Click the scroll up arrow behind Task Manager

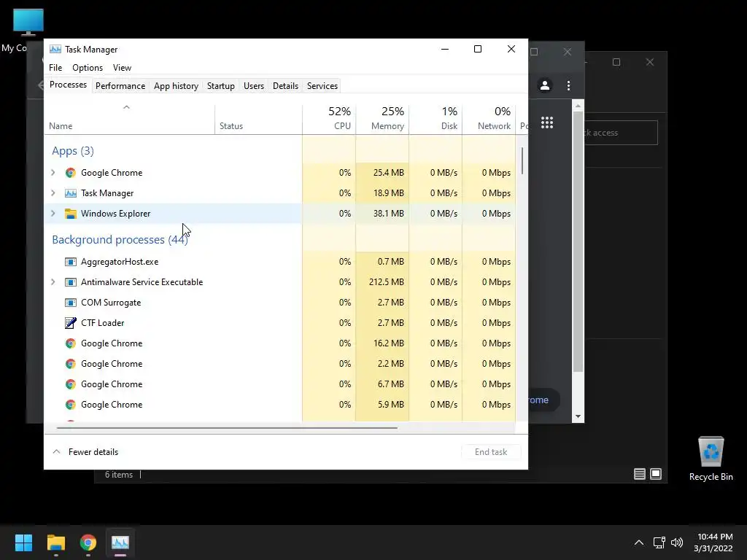click(578, 105)
